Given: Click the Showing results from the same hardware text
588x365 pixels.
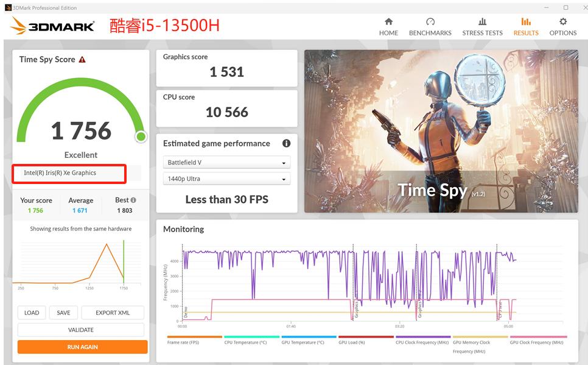Looking at the screenshot, I should (x=80, y=229).
